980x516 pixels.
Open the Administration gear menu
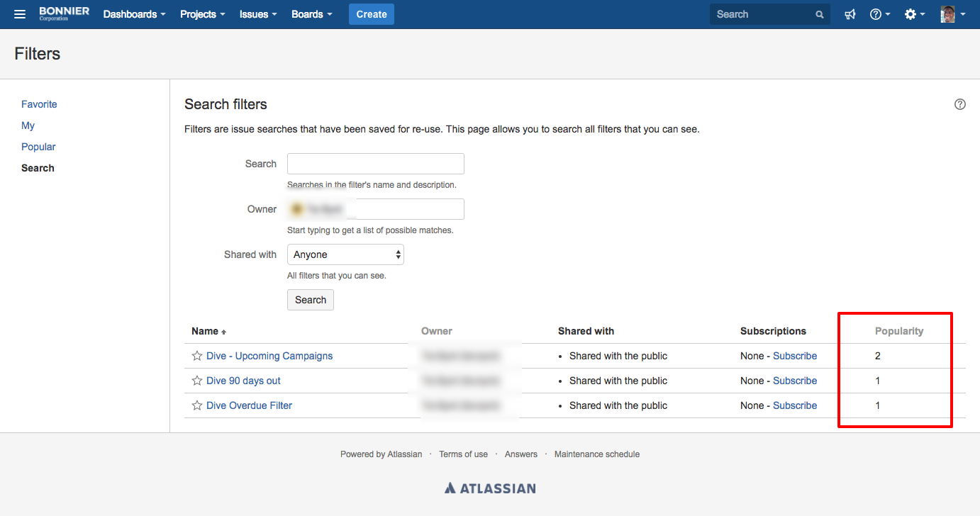[x=915, y=14]
